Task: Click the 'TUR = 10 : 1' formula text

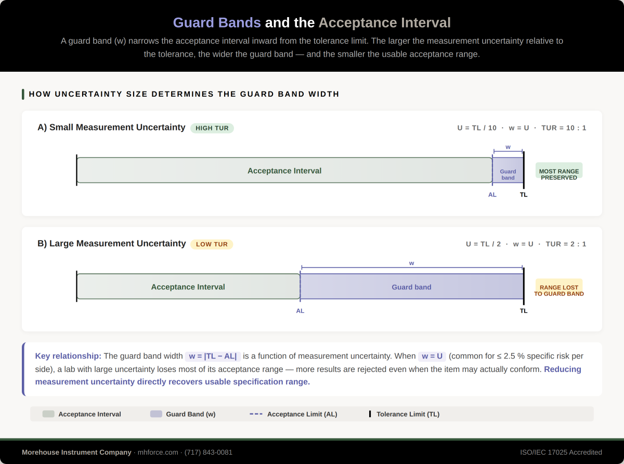Action: 564,128
